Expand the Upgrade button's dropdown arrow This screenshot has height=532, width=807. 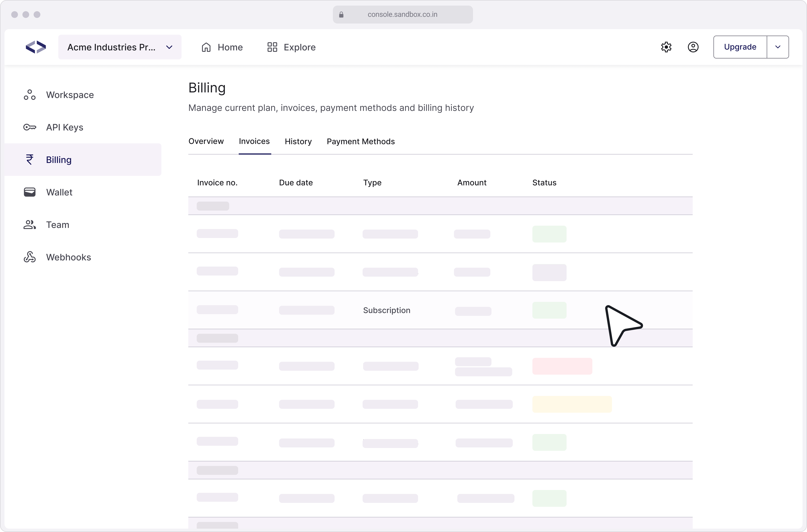777,47
